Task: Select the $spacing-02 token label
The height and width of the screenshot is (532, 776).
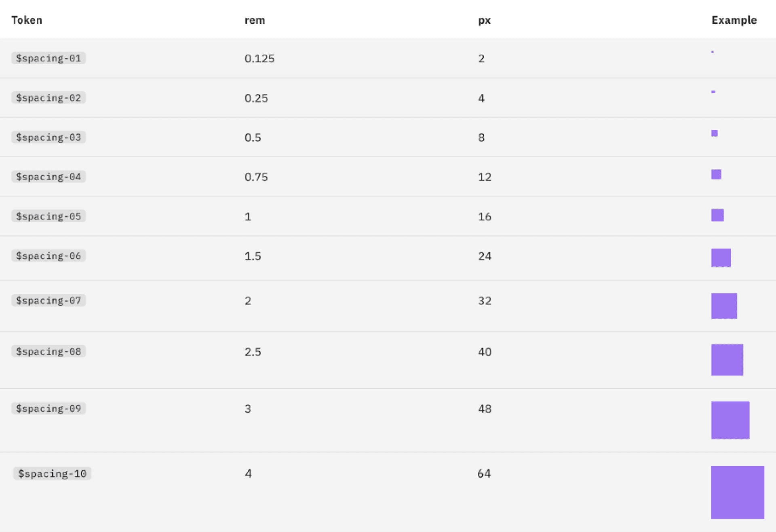Action: pyautogui.click(x=48, y=98)
